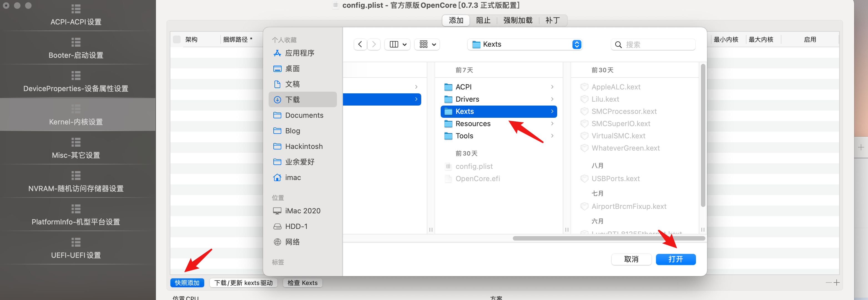The image size is (868, 300).
Task: Select ACPI folder
Action: tap(499, 87)
